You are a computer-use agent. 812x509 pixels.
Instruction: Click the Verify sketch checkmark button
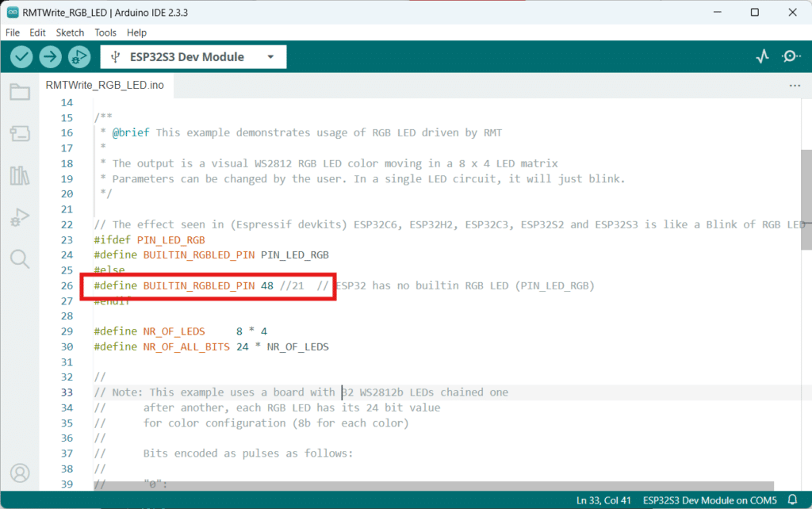coord(21,57)
